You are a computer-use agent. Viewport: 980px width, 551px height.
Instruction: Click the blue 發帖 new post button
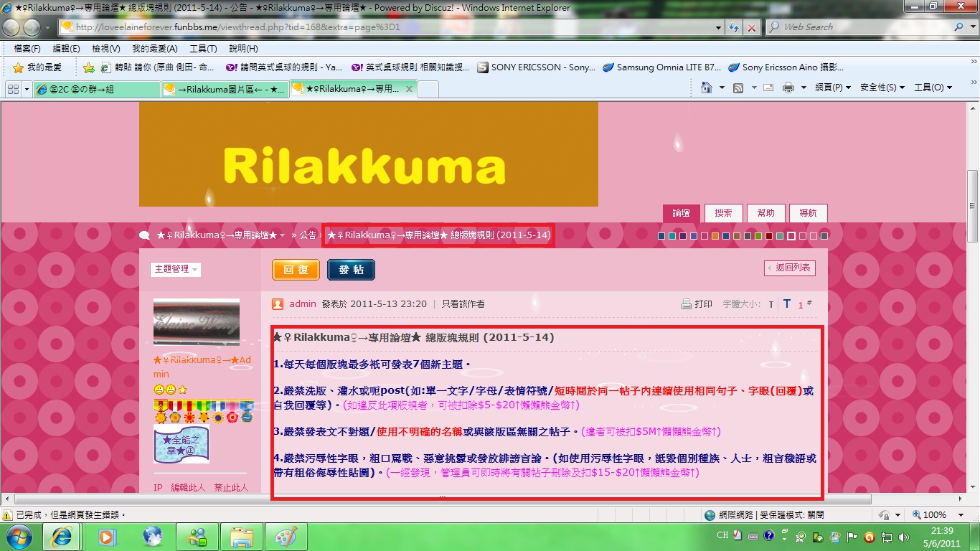click(351, 270)
